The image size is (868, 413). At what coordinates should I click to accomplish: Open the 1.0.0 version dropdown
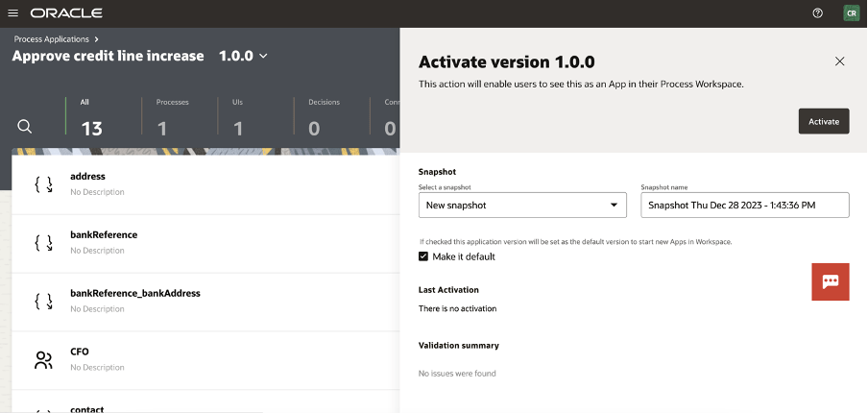[x=243, y=56]
